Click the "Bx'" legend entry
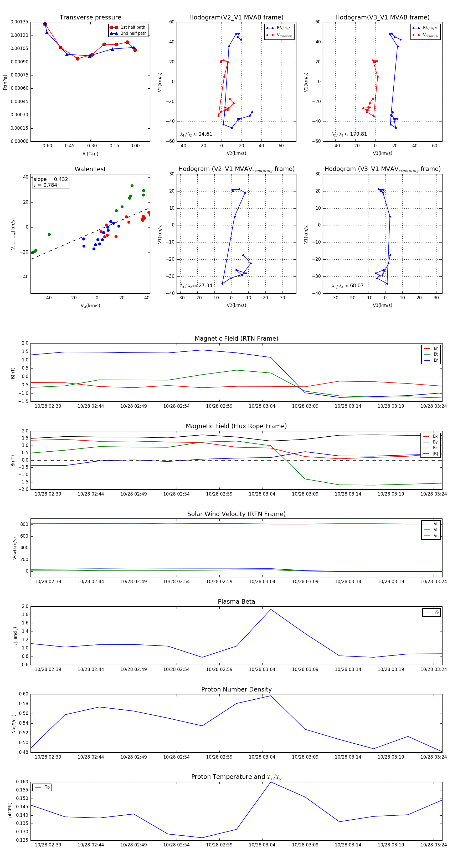The image size is (473, 868). [431, 436]
